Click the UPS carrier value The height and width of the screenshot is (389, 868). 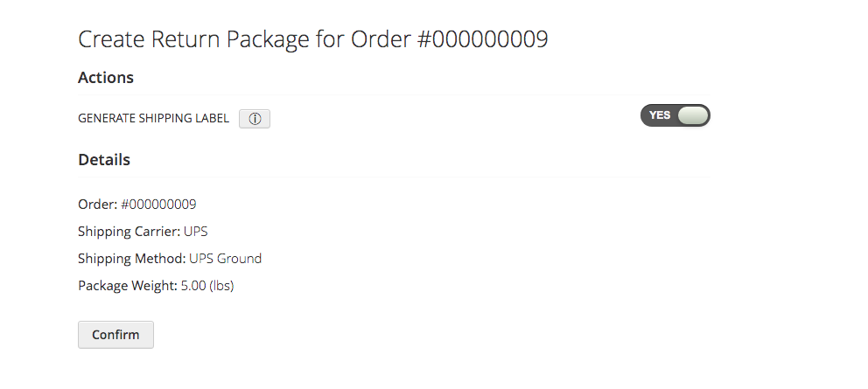195,232
